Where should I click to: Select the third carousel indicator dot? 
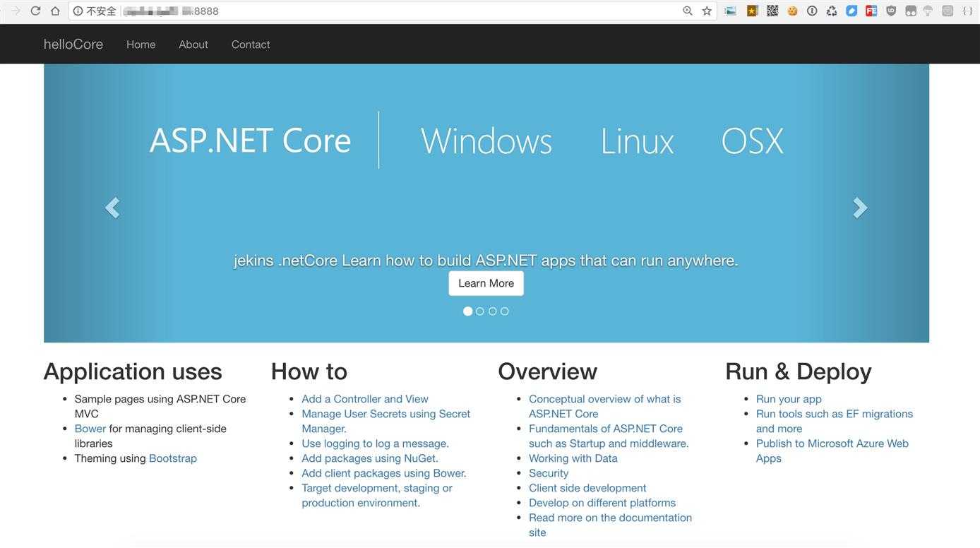pos(493,311)
